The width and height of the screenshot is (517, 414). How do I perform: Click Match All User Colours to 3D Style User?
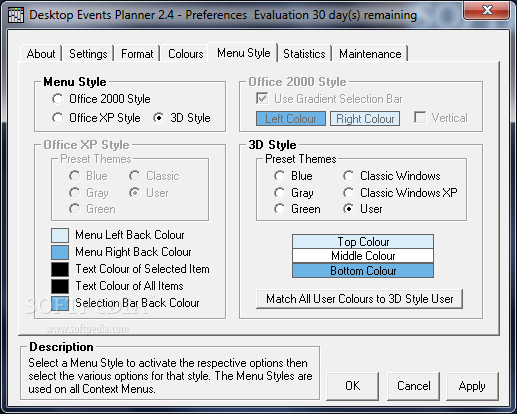coord(359,299)
